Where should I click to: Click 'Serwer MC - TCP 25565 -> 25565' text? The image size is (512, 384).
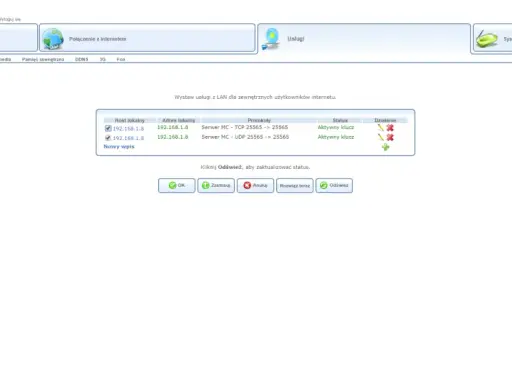pos(245,127)
